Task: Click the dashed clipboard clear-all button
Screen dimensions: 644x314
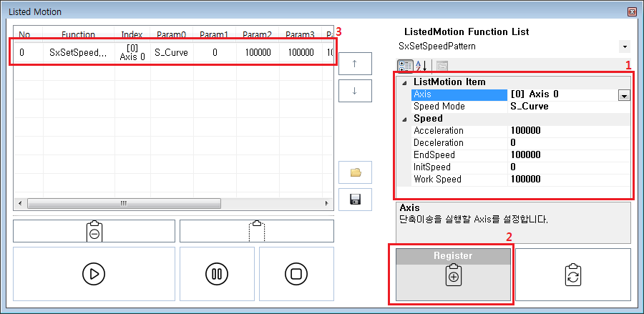Action: click(256, 231)
